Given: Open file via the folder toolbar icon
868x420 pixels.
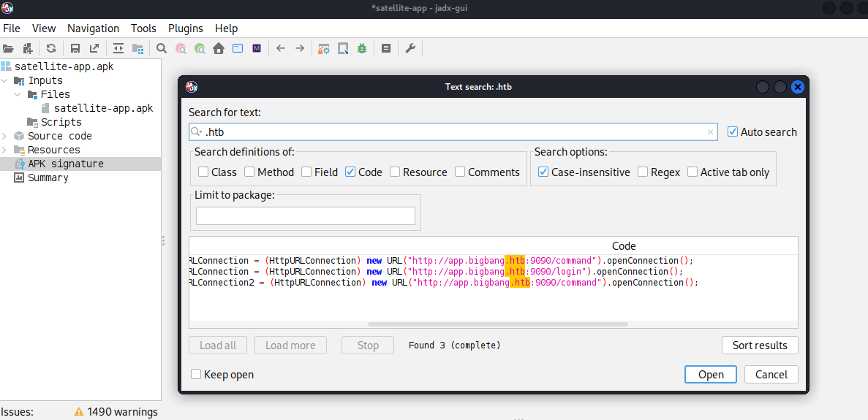Looking at the screenshot, I should pyautogui.click(x=8, y=49).
